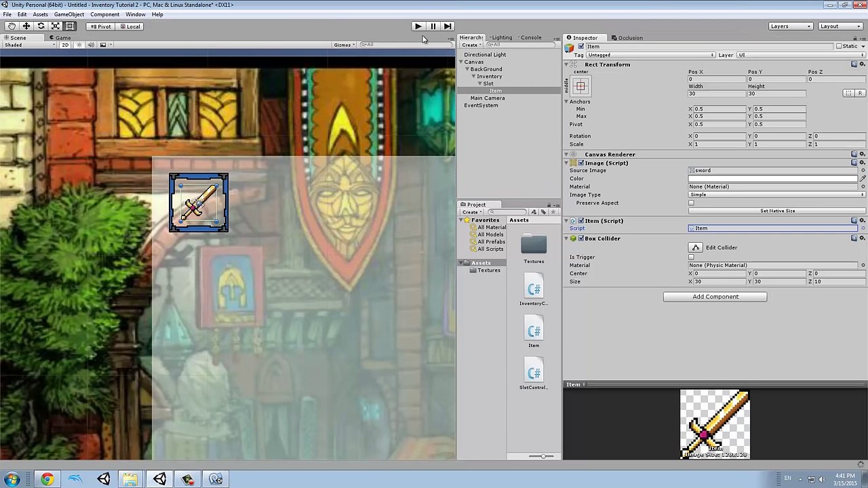
Task: Open the Layout dropdown
Action: [840, 26]
